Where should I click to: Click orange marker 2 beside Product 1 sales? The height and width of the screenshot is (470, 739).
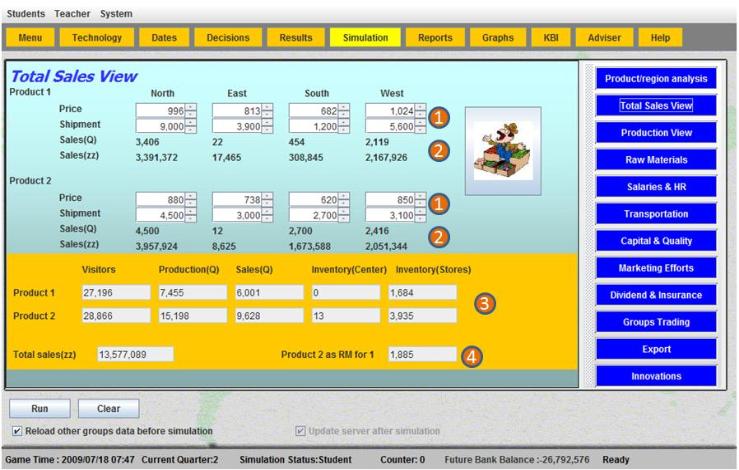(x=437, y=151)
